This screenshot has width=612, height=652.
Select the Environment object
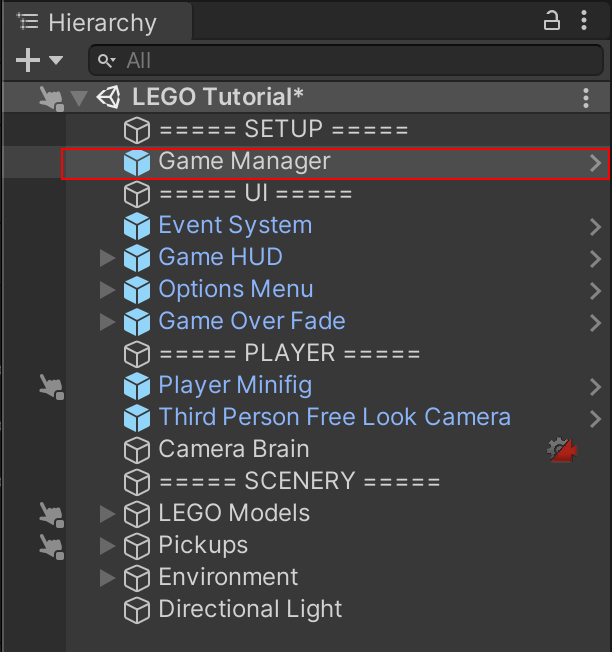tap(228, 578)
